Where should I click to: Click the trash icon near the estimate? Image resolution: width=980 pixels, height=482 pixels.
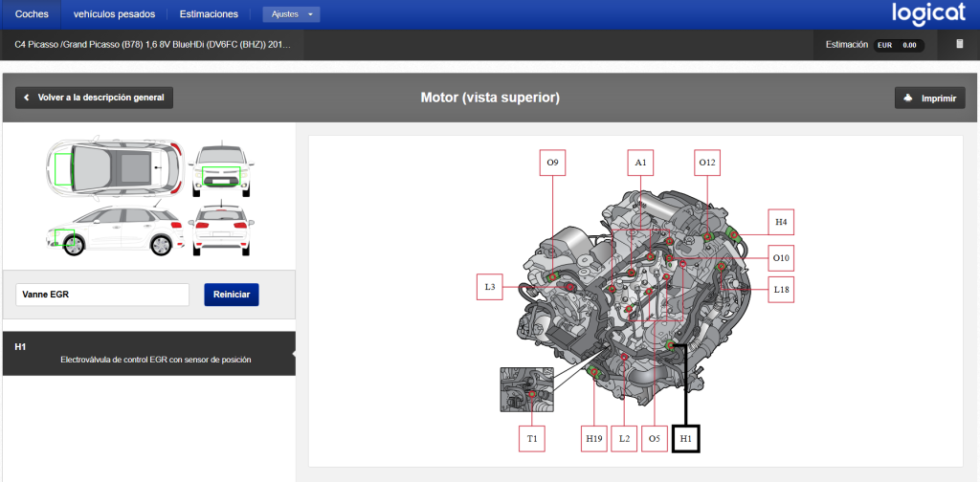pyautogui.click(x=960, y=44)
